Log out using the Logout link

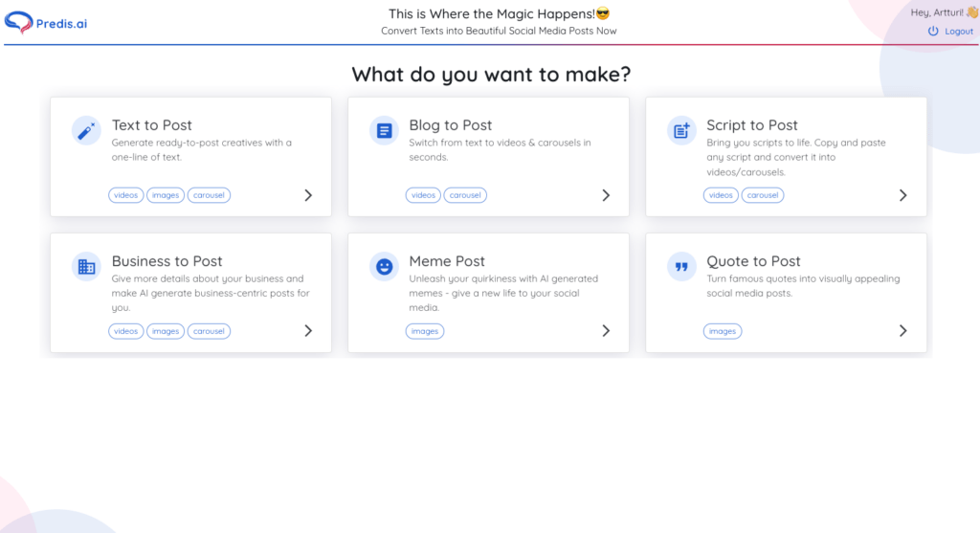(959, 32)
